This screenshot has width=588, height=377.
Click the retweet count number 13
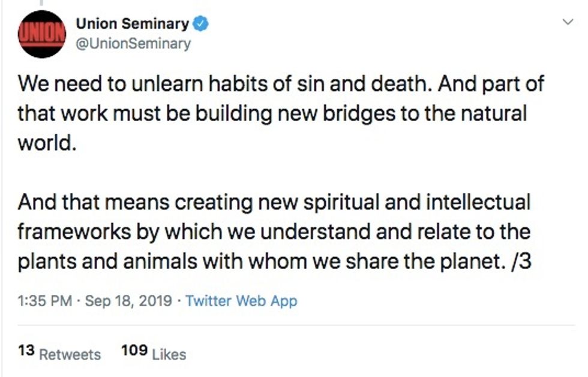click(x=26, y=352)
